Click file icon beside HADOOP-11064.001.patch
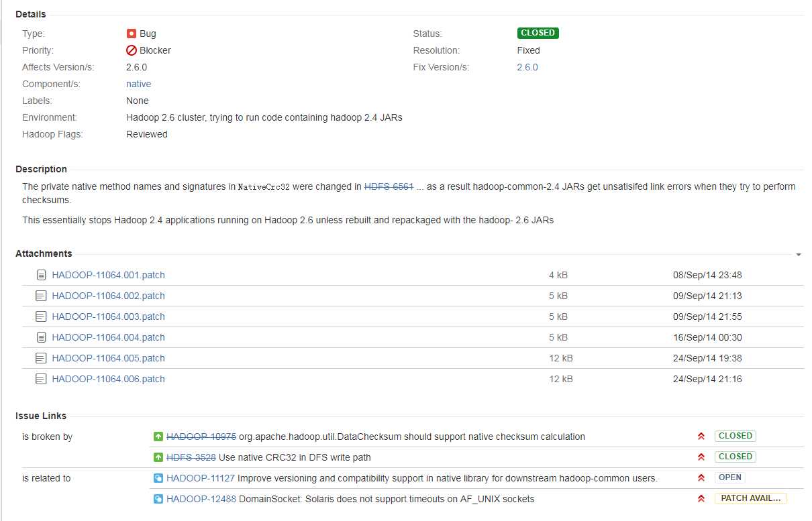 click(x=41, y=275)
